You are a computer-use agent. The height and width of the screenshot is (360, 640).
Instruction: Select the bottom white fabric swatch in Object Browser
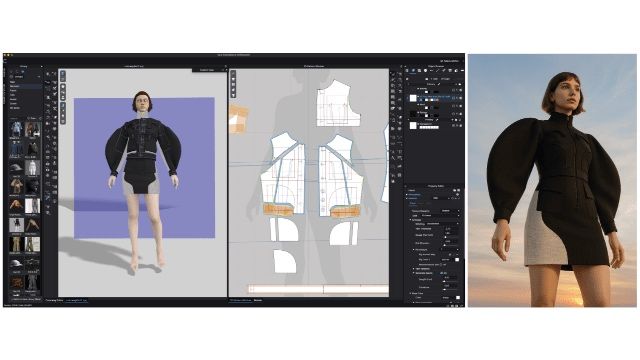tap(413, 126)
